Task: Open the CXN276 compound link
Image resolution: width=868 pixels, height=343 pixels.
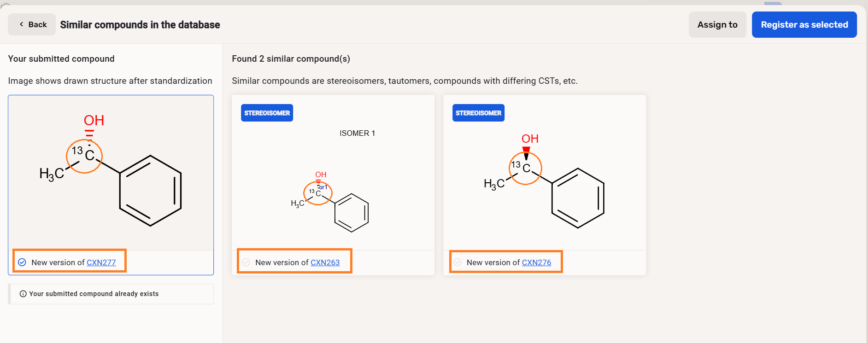Action: click(536, 262)
